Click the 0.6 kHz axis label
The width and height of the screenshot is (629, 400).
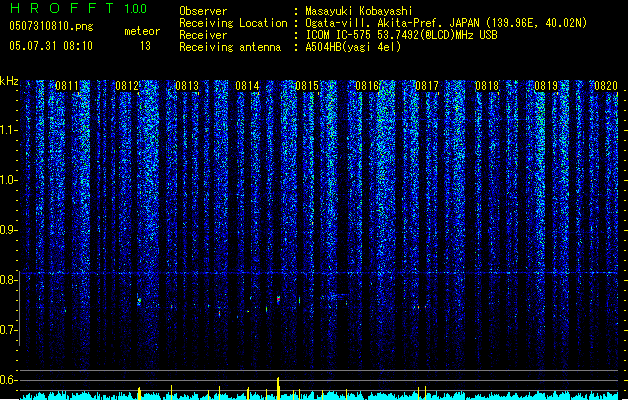[8, 380]
